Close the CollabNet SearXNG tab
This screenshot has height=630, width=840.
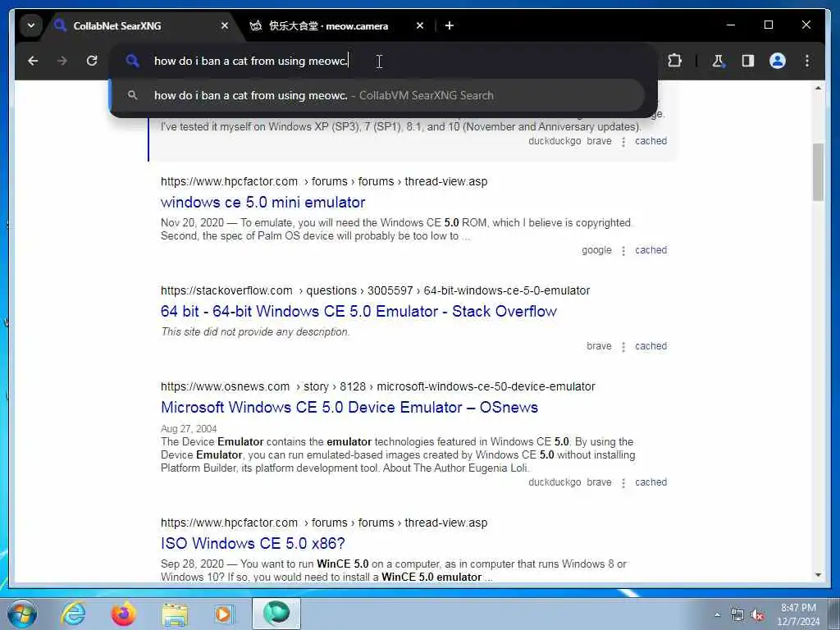click(225, 25)
